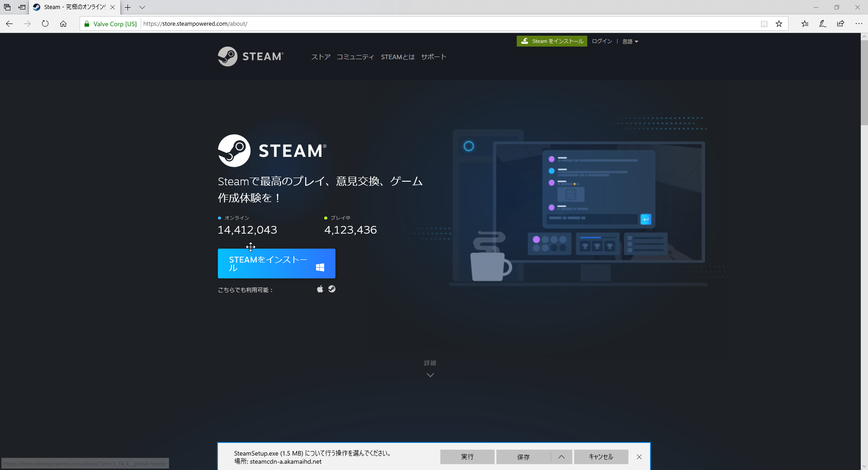Viewport: 868px width, 470px height.
Task: Open the STEAMとは menu item
Action: click(x=398, y=57)
